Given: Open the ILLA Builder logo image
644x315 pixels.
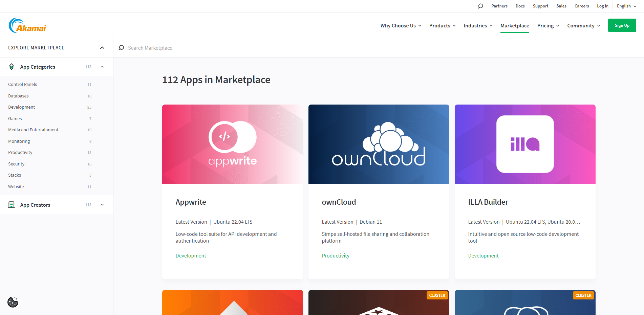Looking at the screenshot, I should tap(525, 144).
